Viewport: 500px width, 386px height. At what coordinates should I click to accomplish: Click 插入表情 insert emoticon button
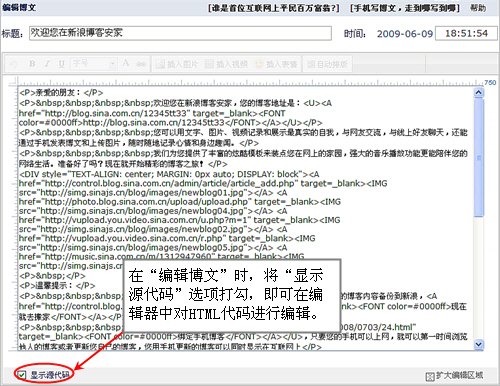click(x=276, y=64)
